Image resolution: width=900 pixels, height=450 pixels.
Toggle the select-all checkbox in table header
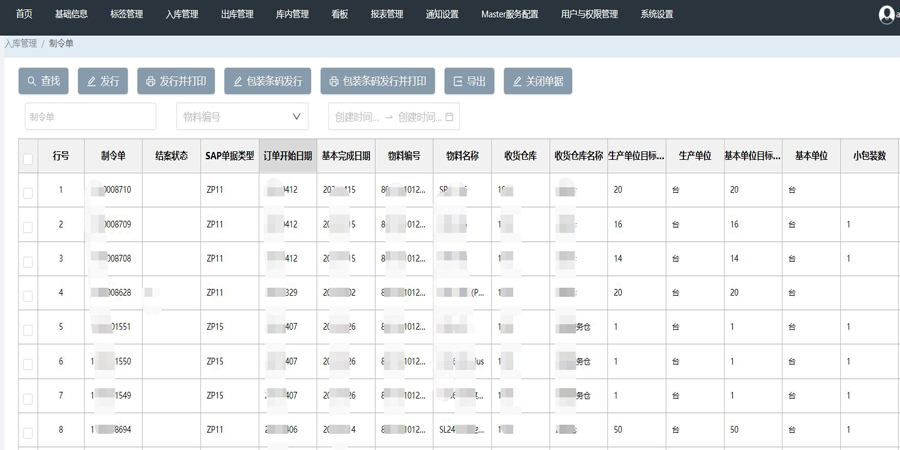pos(28,158)
